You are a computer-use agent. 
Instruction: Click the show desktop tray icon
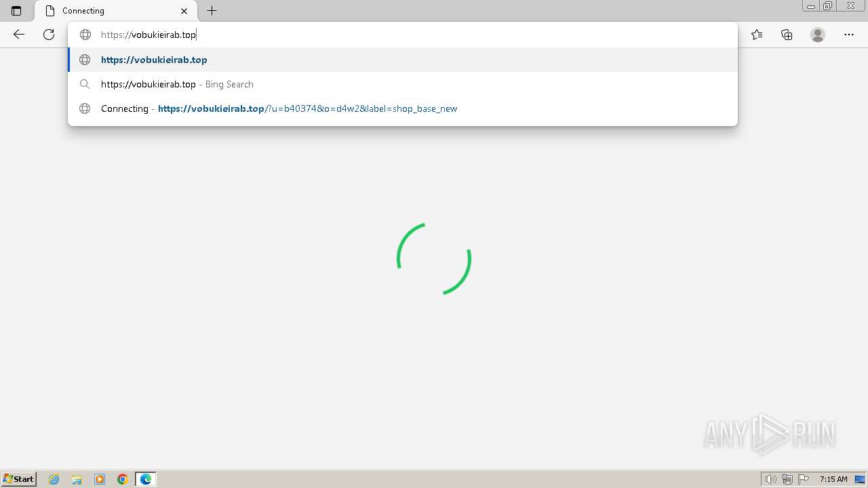coord(861,479)
